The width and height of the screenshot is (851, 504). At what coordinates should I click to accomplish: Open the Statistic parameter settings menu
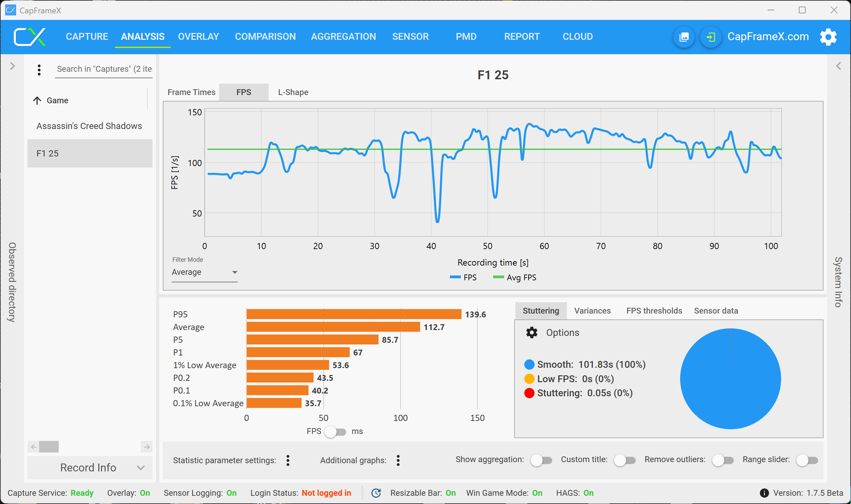[288, 460]
